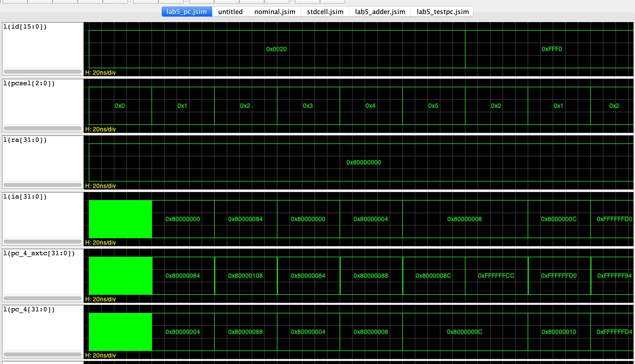Click the undefined green block in pc_4_sxtc waveform
The height and width of the screenshot is (364, 635).
120,276
